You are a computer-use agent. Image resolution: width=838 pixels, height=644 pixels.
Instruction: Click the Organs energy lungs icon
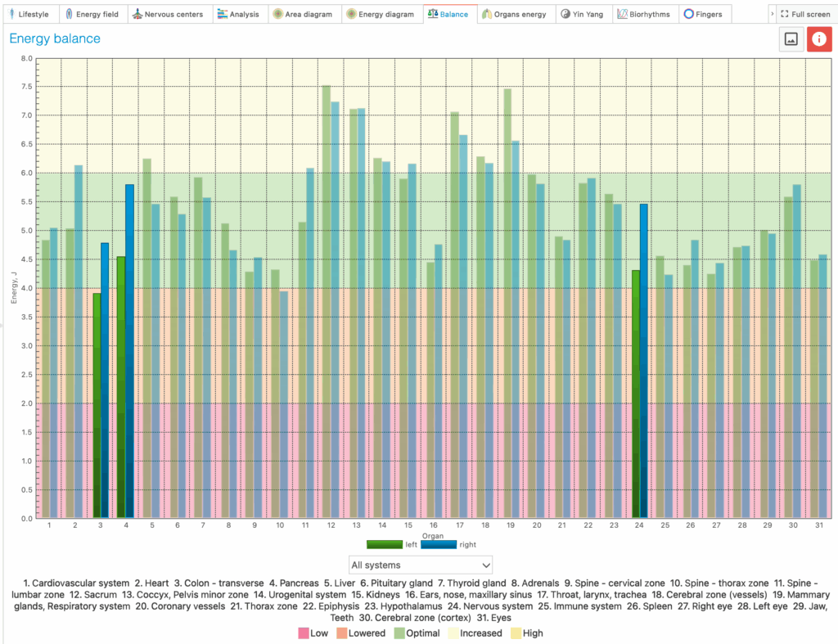(488, 14)
